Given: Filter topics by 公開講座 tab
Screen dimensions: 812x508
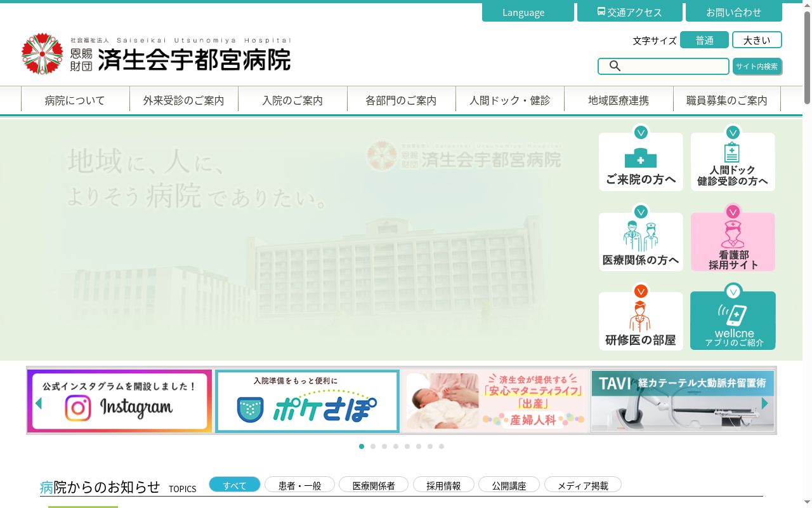Looking at the screenshot, I should (509, 485).
